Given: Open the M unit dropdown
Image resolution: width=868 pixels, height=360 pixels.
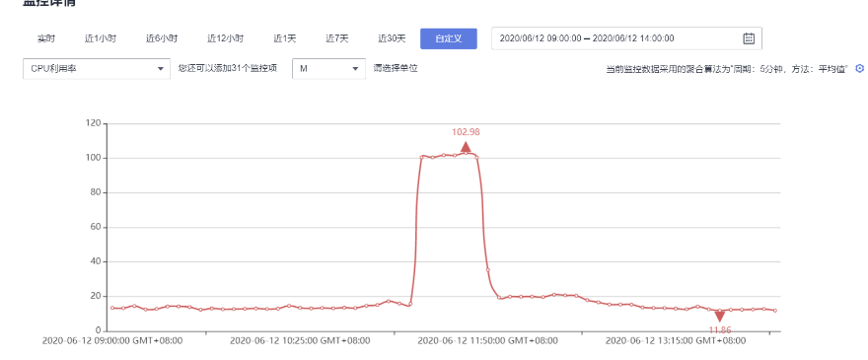Looking at the screenshot, I should [328, 69].
